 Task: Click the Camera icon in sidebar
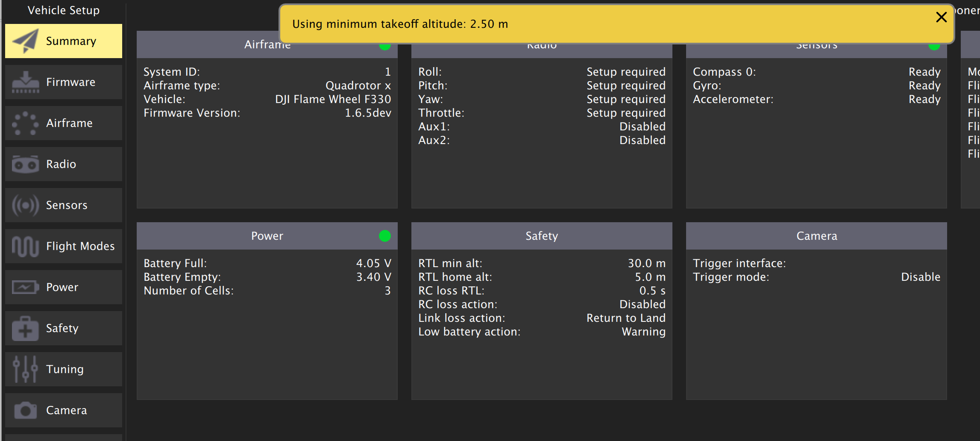tap(26, 410)
